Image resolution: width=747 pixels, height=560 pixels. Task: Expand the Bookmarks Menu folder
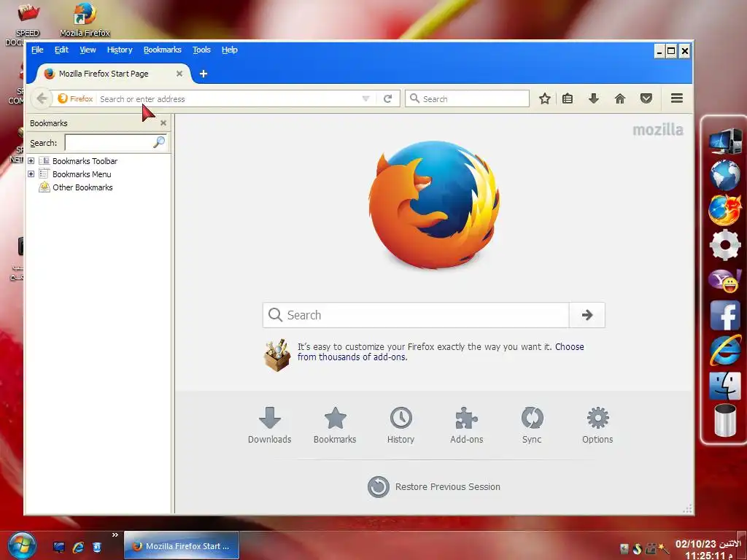tap(31, 174)
